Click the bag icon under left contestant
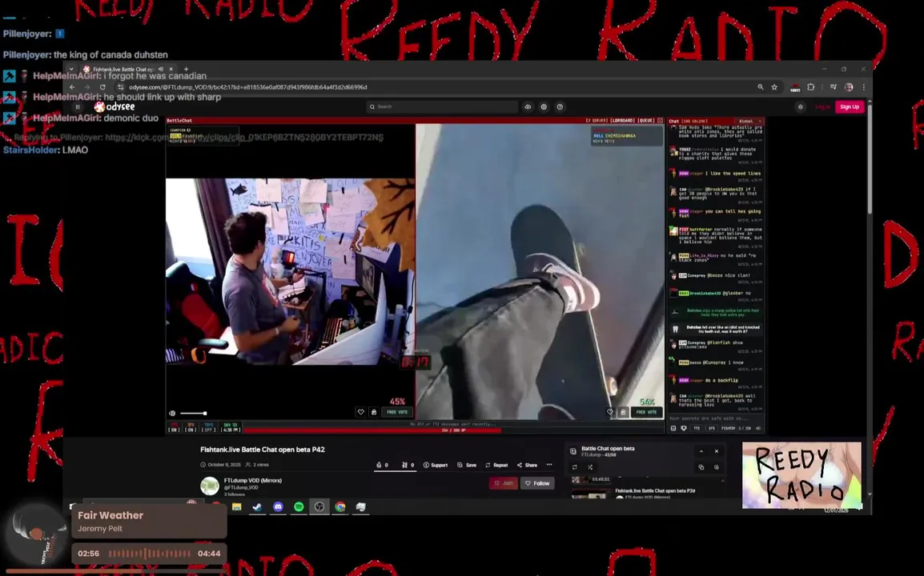924x576 pixels. pos(374,412)
